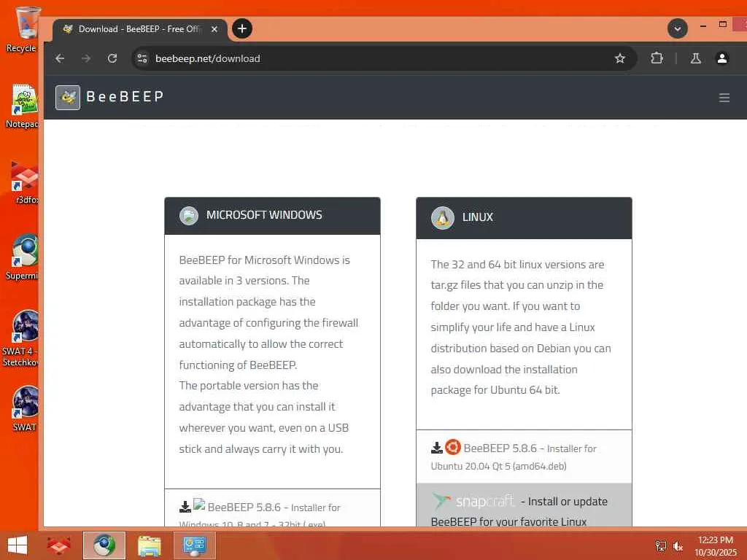
Task: Click the snapcraft logo
Action: [x=473, y=501]
